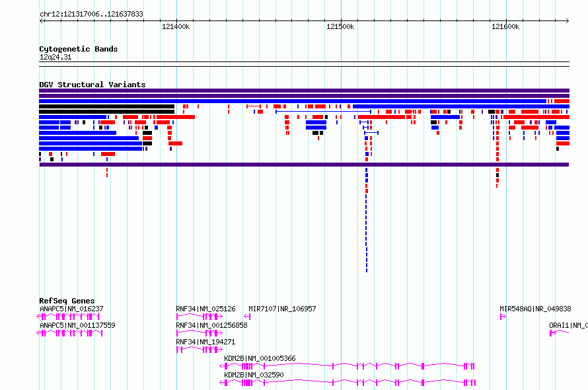Open the MIR548AQ|NR_049838 gene label
The image size is (588, 390).
[535, 309]
